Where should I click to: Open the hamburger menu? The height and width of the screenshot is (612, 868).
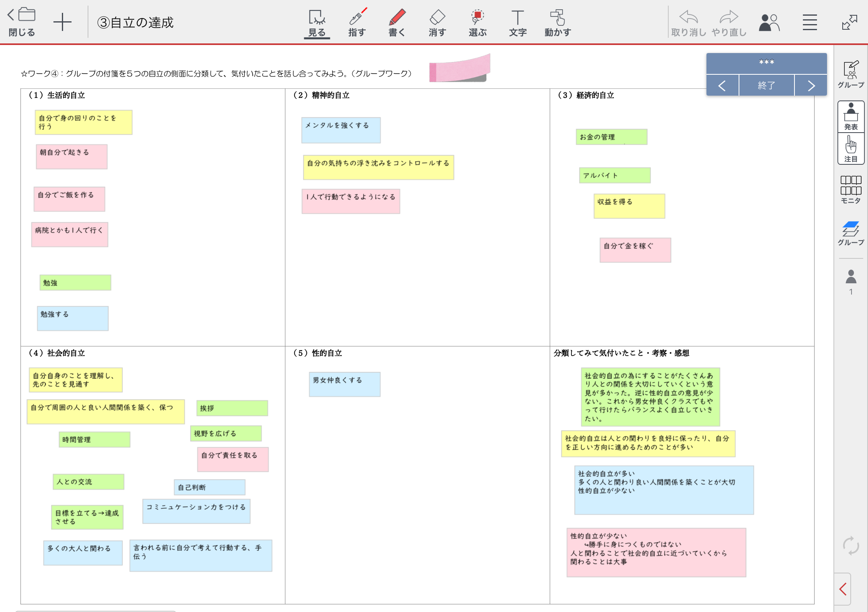[x=810, y=23]
